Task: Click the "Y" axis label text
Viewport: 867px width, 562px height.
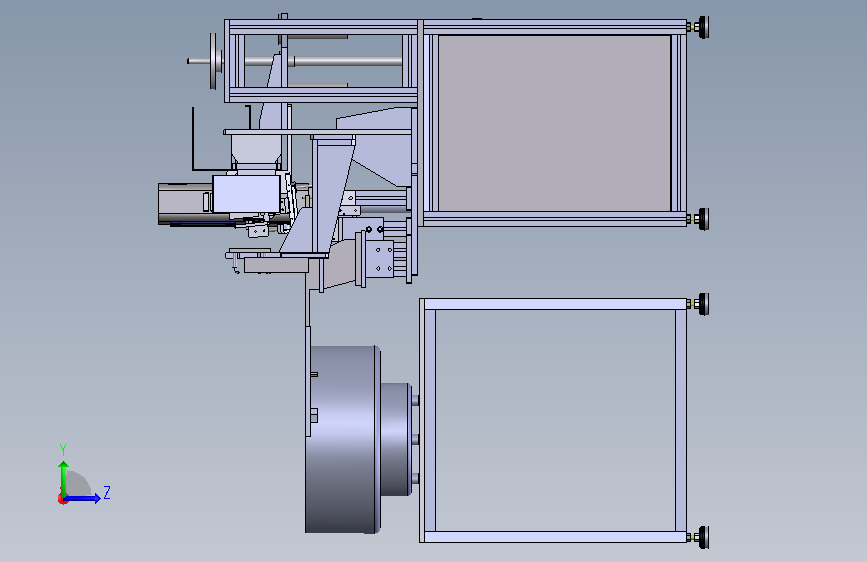Action: click(63, 449)
